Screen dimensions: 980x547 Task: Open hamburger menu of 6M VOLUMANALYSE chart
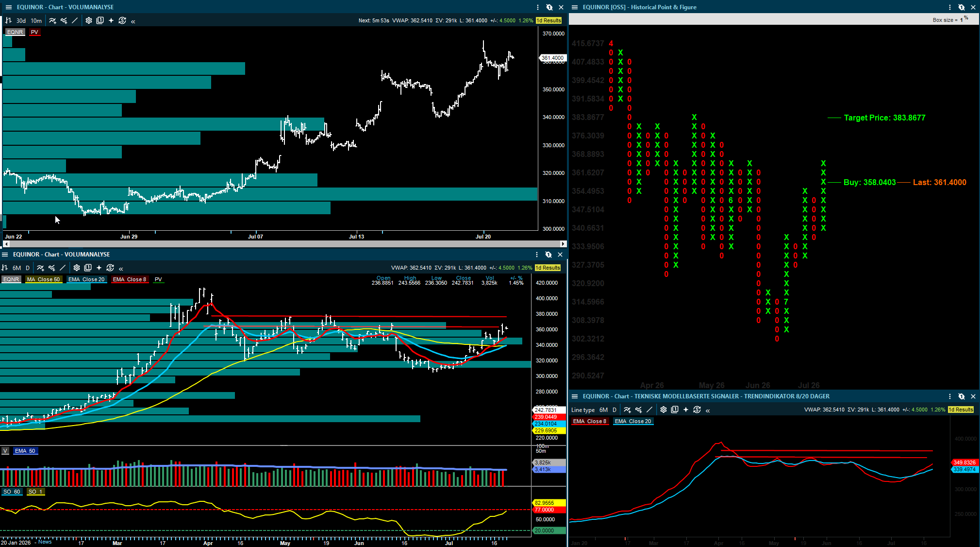5,255
